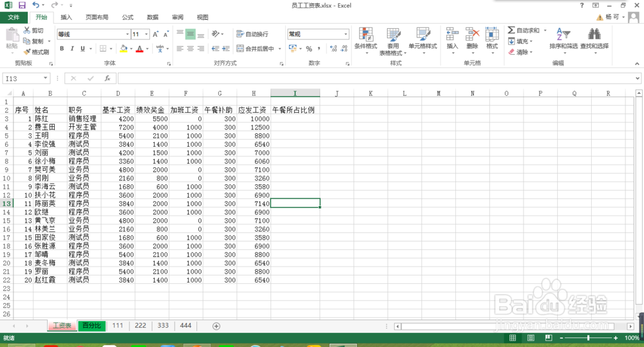Open the Name Box dropdown arrow
644x347 pixels.
(x=45, y=78)
